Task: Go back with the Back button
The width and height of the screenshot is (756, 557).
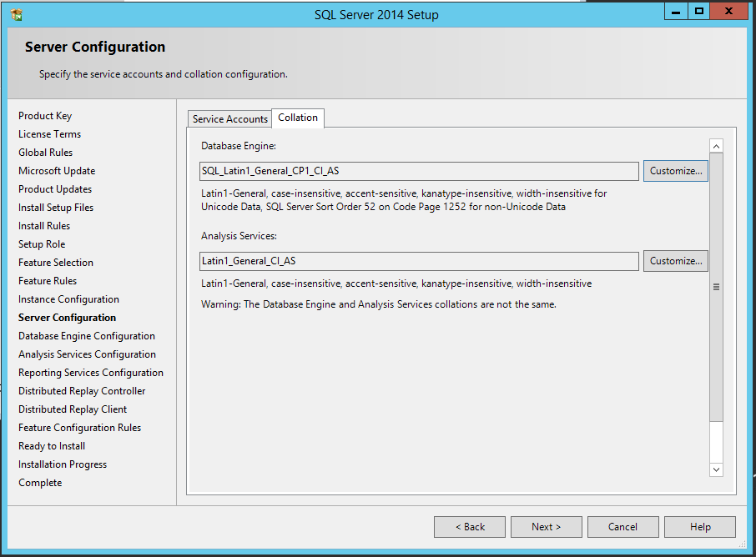Action: [470, 527]
